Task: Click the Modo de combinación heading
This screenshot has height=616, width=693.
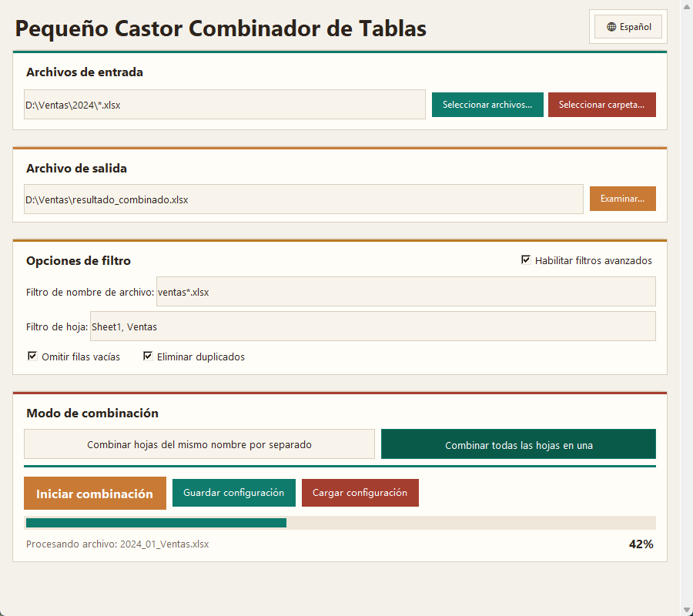Action: click(92, 413)
